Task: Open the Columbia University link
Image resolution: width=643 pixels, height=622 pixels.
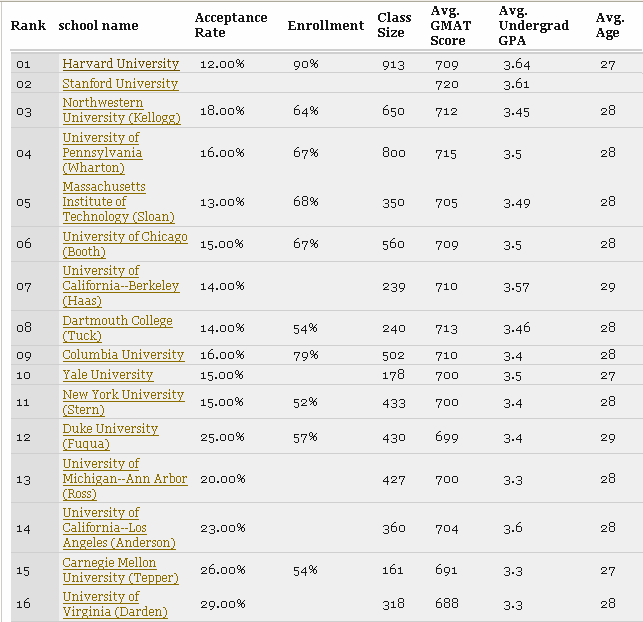Action: pyautogui.click(x=123, y=355)
